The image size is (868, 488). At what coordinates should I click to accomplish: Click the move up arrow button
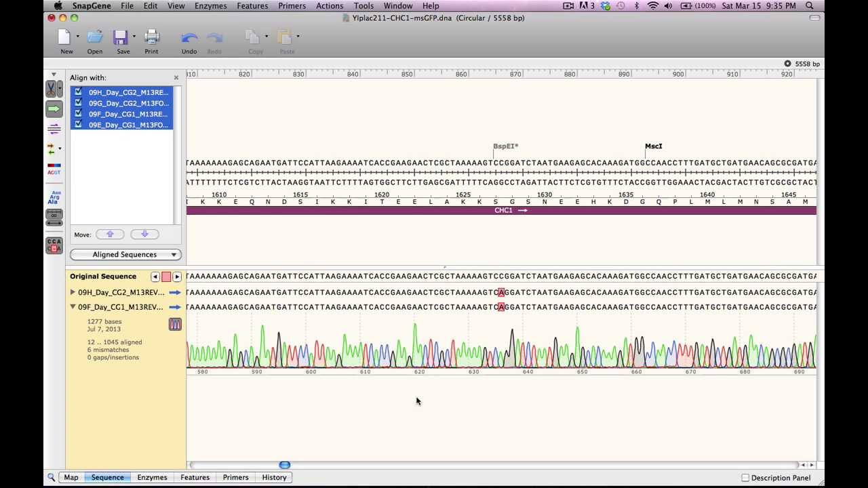coord(110,235)
